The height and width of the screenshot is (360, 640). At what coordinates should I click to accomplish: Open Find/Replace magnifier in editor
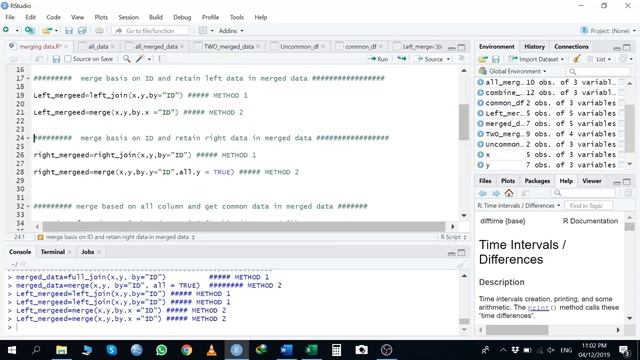pos(127,59)
